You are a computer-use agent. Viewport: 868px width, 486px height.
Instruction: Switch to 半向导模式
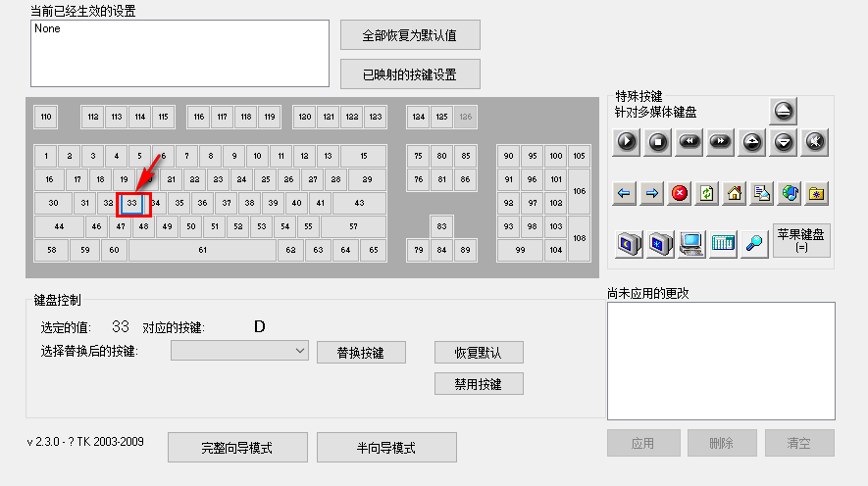point(386,448)
